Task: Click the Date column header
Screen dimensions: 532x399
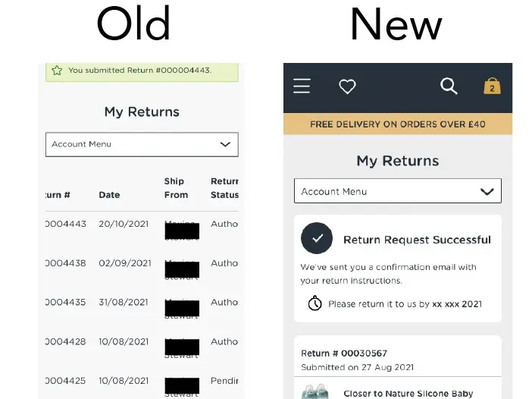Action: [x=109, y=195]
